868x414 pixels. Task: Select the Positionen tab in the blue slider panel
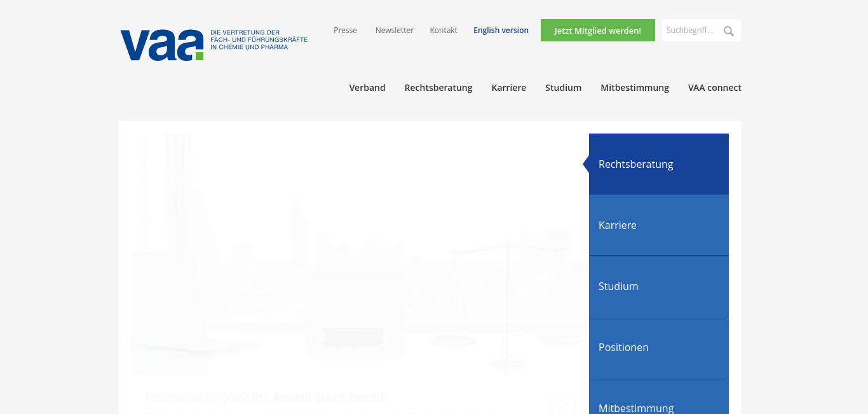[659, 347]
